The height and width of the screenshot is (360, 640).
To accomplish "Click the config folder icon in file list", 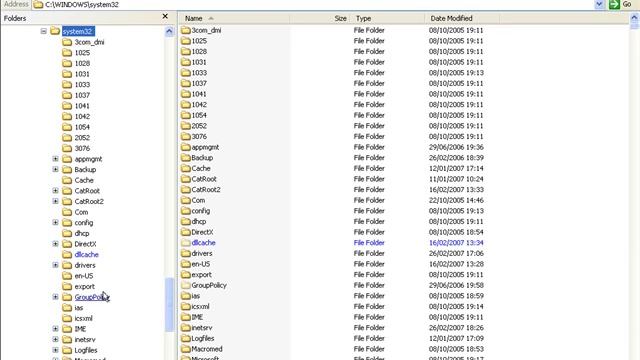I will [x=186, y=211].
